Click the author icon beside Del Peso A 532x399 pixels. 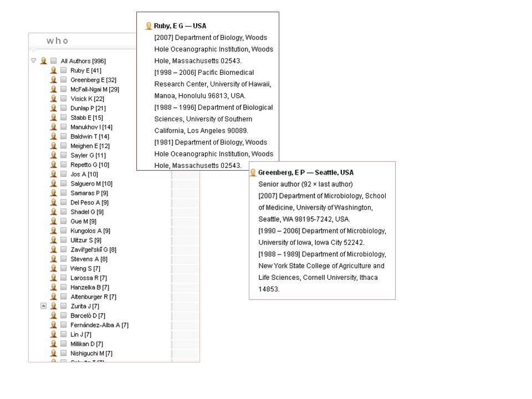pyautogui.click(x=54, y=202)
